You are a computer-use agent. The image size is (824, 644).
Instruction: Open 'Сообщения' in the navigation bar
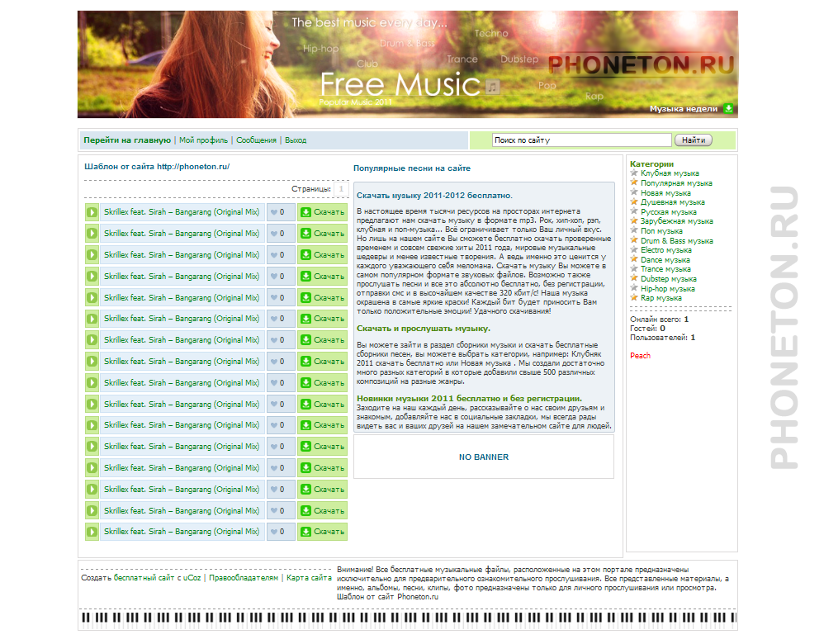point(256,140)
